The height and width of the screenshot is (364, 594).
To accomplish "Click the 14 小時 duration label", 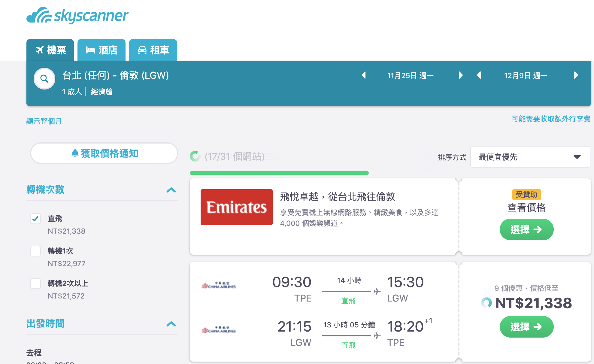I will coord(349,281).
